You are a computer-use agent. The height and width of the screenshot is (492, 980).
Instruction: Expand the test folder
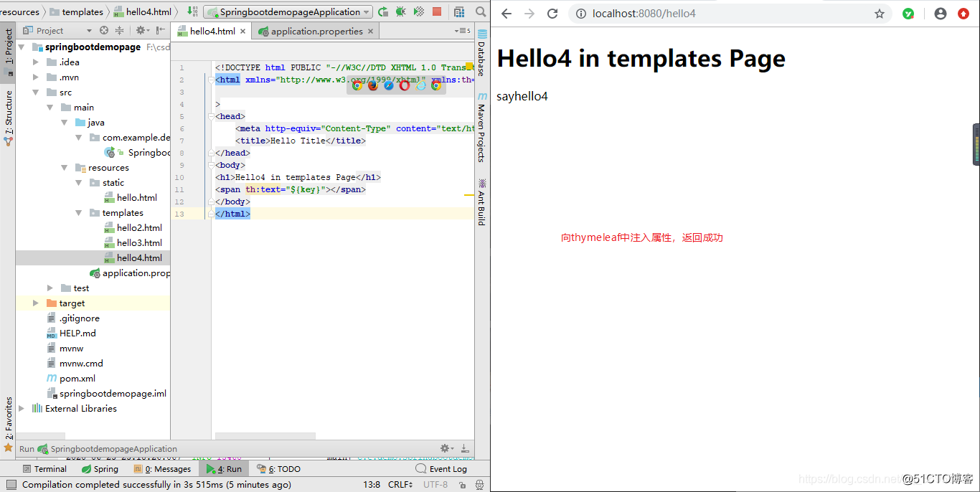click(x=50, y=288)
